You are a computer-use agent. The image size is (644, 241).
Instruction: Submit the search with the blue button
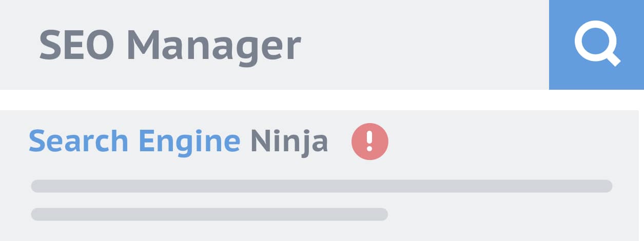pos(596,45)
